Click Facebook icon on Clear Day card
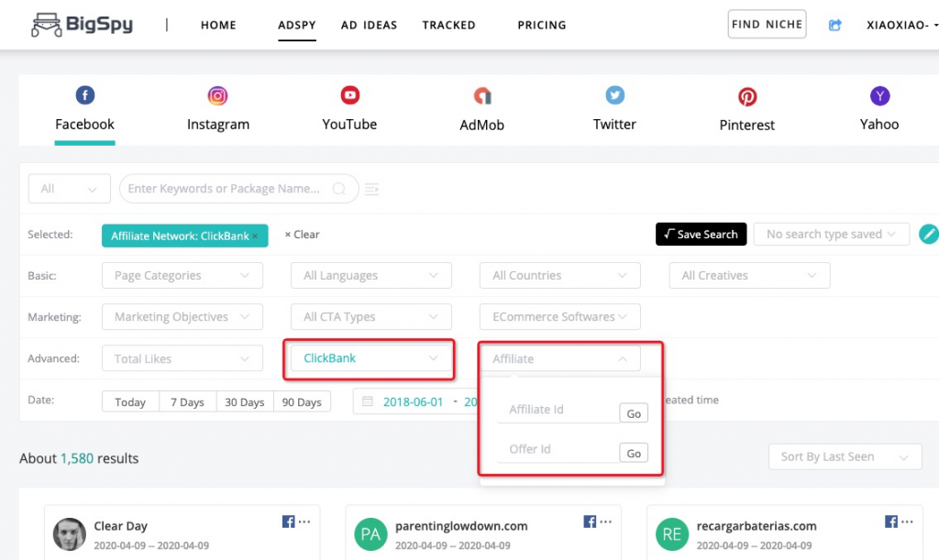The height and width of the screenshot is (560, 939). click(x=288, y=522)
